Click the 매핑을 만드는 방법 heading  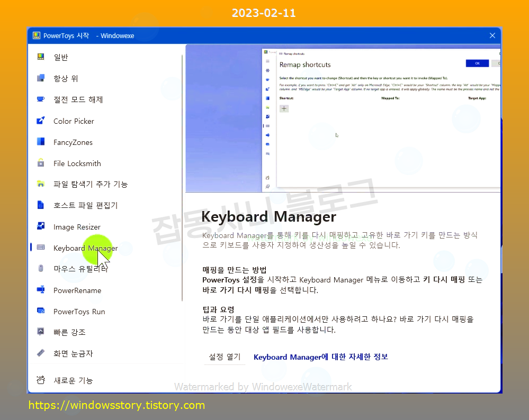coord(235,270)
